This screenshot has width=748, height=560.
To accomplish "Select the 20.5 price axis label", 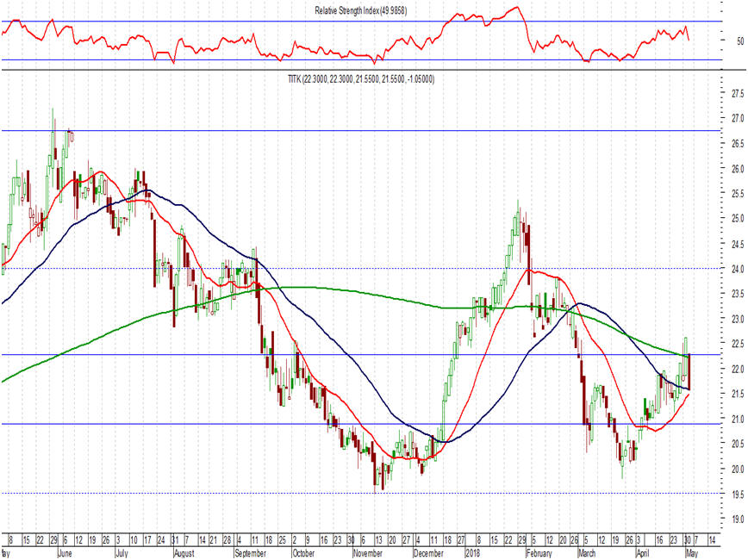I will point(738,444).
